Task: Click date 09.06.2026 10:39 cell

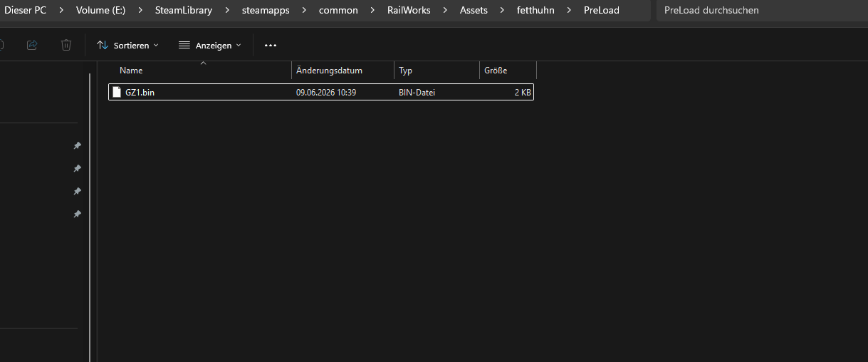Action: (326, 93)
